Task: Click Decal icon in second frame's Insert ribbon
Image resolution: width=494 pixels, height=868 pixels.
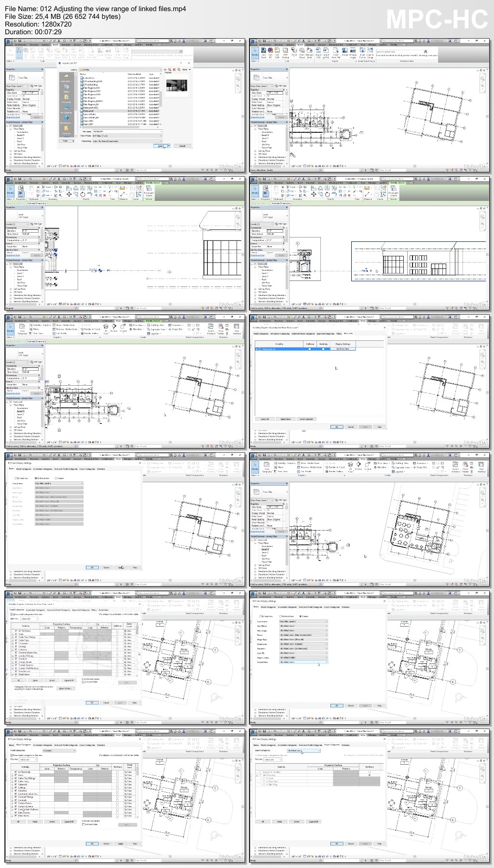Action: (293, 52)
